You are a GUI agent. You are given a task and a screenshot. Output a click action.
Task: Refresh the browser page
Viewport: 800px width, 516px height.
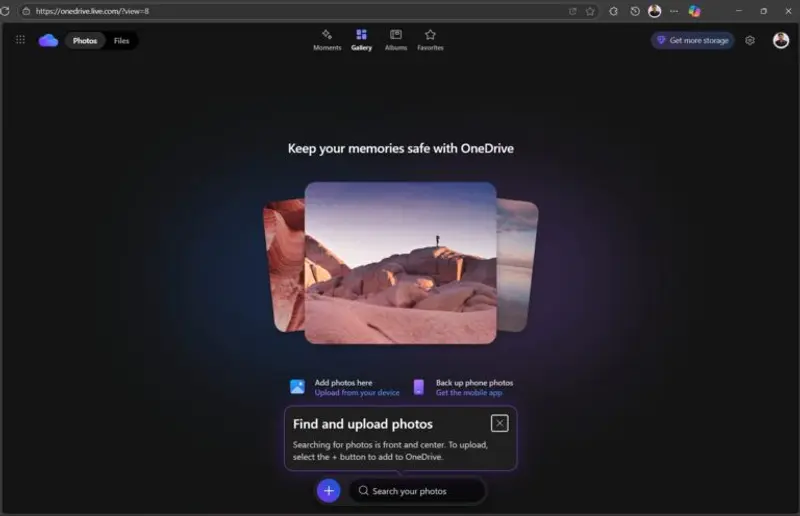pyautogui.click(x=7, y=11)
